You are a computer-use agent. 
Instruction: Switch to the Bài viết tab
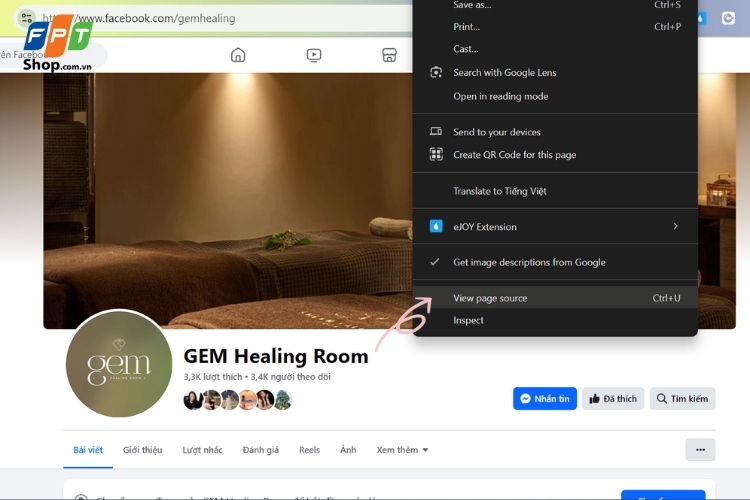click(x=88, y=450)
